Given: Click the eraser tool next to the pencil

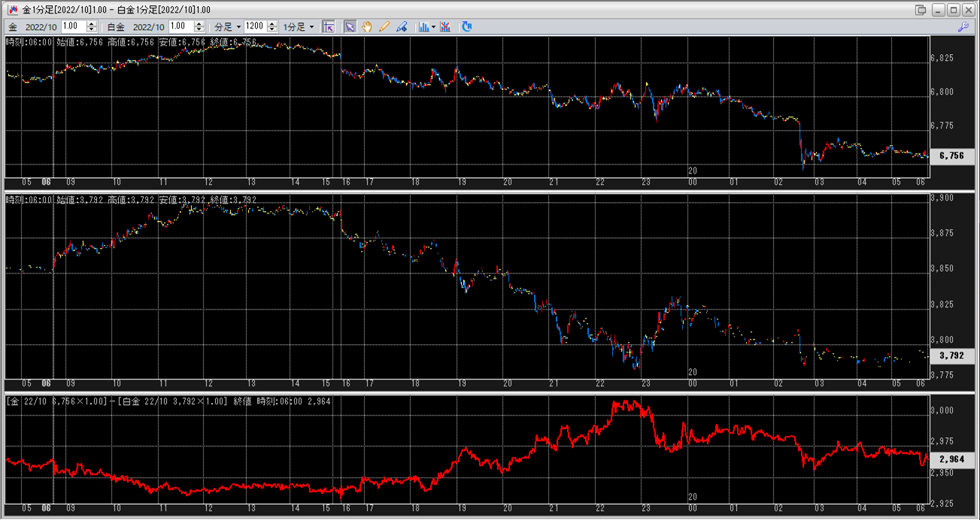Looking at the screenshot, I should click(x=402, y=26).
